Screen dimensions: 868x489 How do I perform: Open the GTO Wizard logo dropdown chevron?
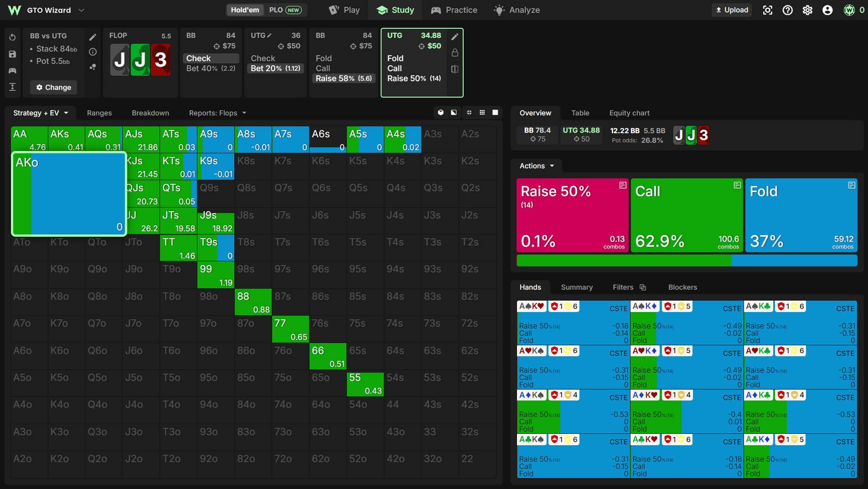pyautogui.click(x=81, y=10)
